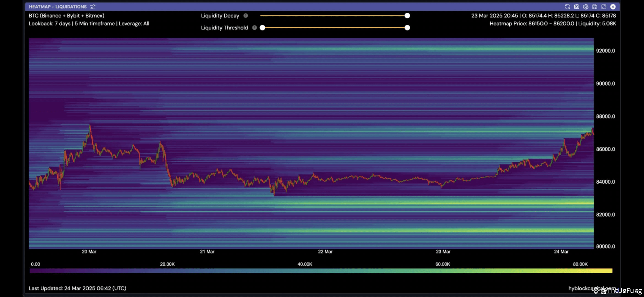Click the Liquidity Threshold maximum handle
Image resolution: width=644 pixels, height=297 pixels.
[x=407, y=28]
